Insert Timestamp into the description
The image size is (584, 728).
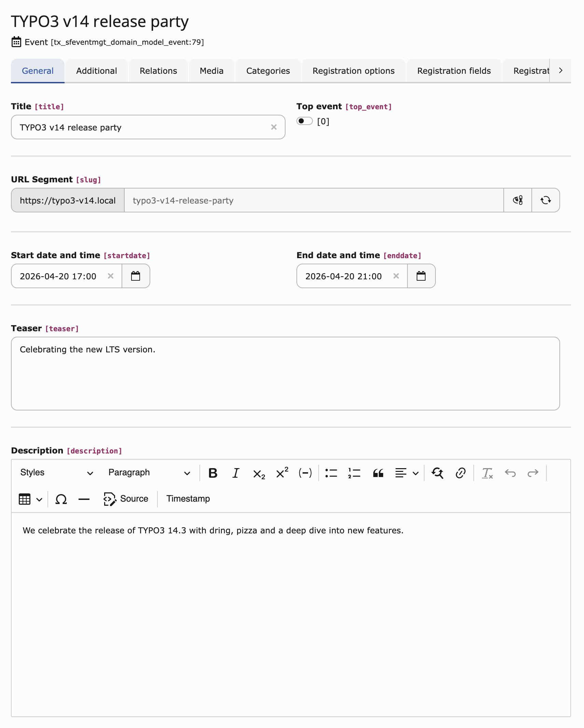188,499
